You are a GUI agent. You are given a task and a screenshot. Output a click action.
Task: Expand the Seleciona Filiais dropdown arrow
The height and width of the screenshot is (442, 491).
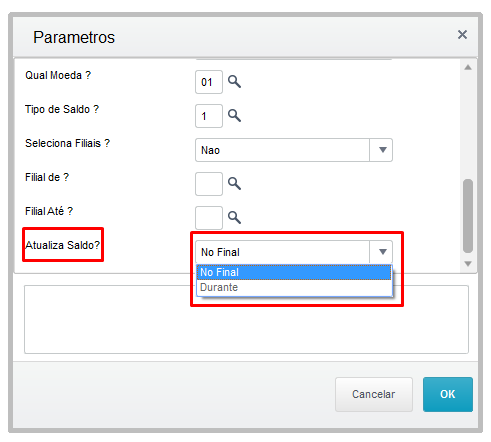(382, 150)
